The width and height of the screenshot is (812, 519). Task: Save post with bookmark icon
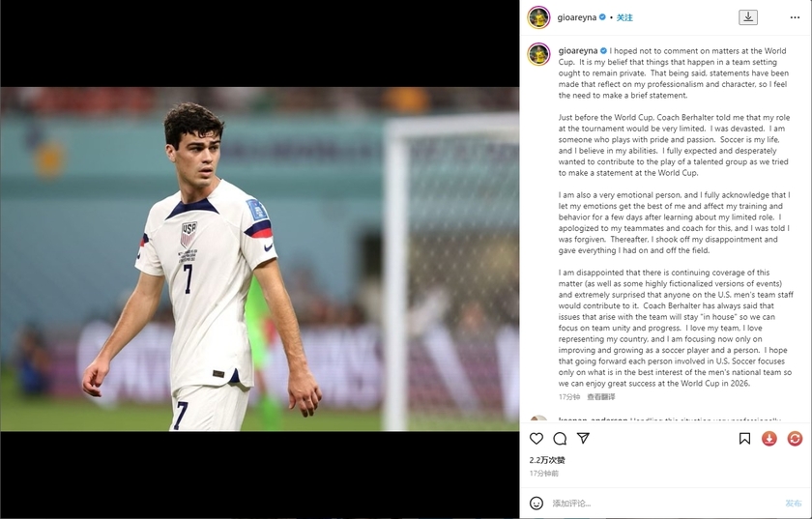click(x=744, y=439)
